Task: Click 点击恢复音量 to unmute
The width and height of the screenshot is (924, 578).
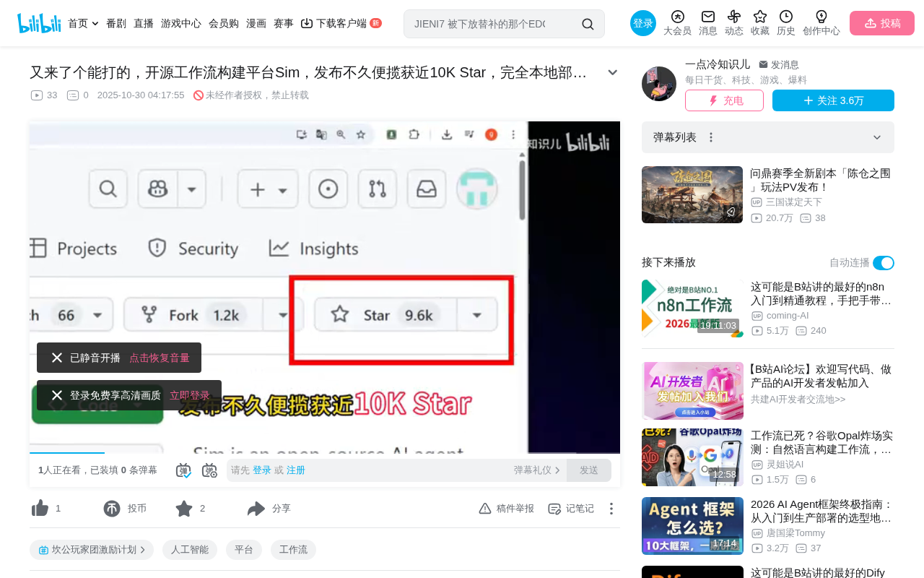Action: pyautogui.click(x=160, y=358)
